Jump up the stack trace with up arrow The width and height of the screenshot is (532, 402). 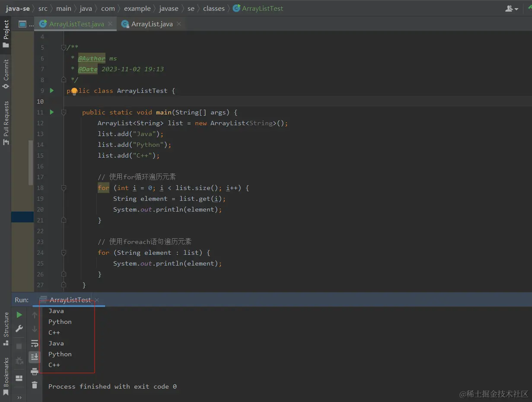[x=35, y=315]
